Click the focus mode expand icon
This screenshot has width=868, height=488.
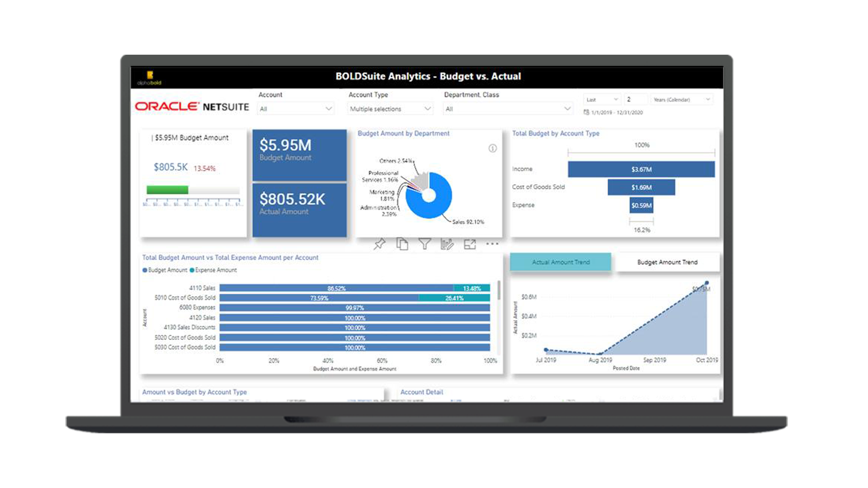point(470,244)
